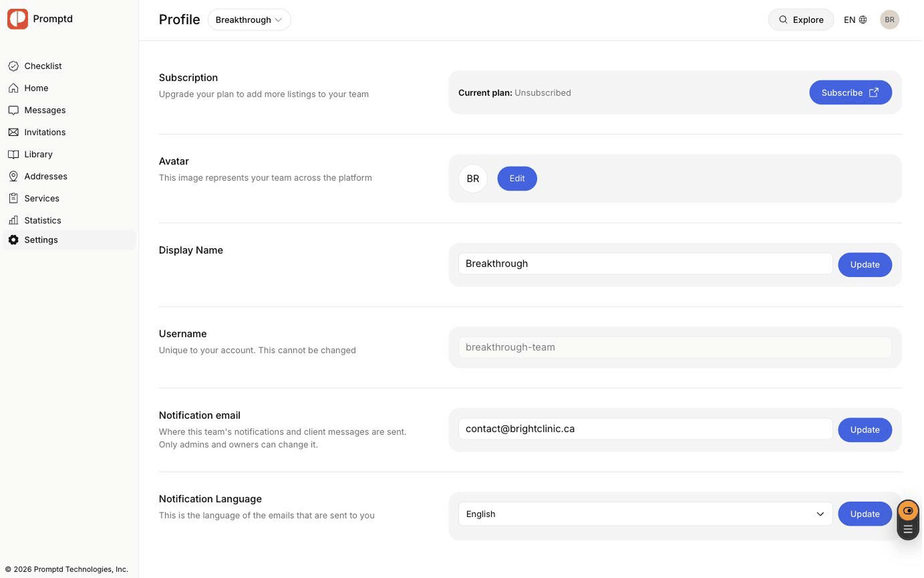Open the floating widget hamburger menu
Viewport: 924px width, 578px height.
[x=908, y=529]
